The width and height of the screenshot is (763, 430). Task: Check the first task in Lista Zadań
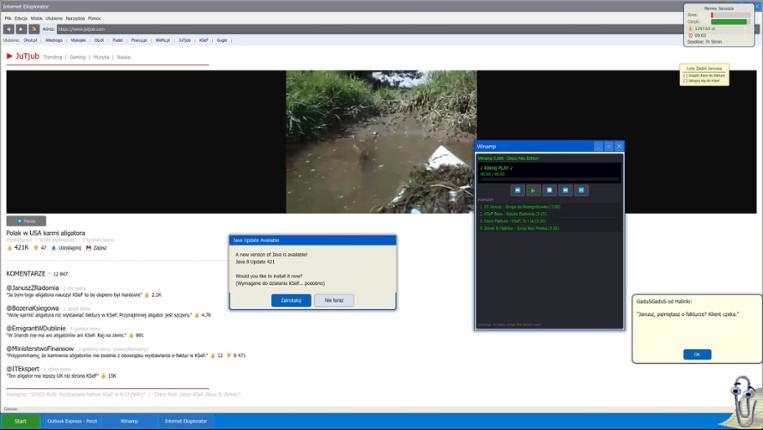[684, 75]
